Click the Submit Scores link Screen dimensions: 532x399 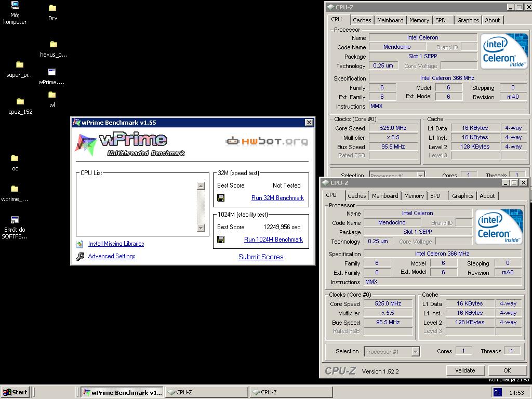[x=261, y=257]
